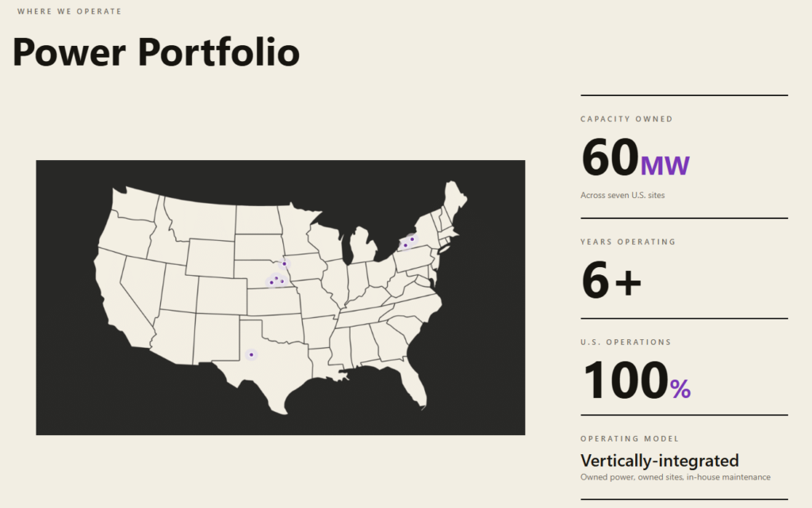
Task: Click the site marker dot in Texas
Action: 251,355
